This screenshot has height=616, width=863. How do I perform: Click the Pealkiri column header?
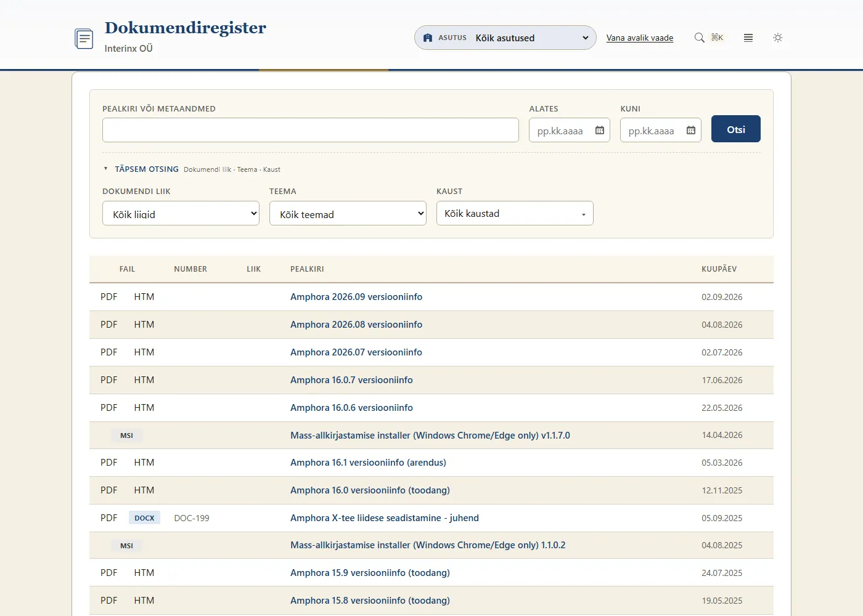pyautogui.click(x=307, y=269)
